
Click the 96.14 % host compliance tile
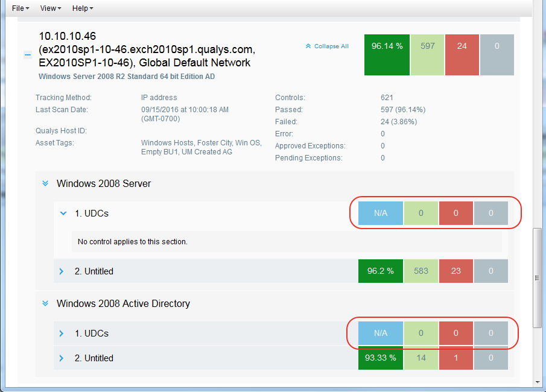click(387, 55)
